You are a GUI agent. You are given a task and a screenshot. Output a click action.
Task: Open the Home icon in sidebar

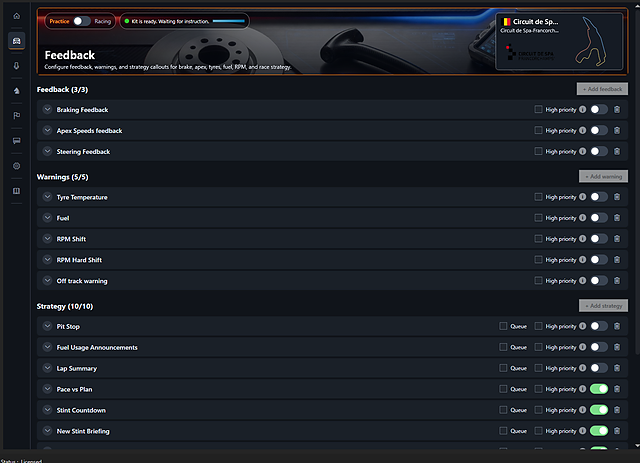(x=17, y=16)
